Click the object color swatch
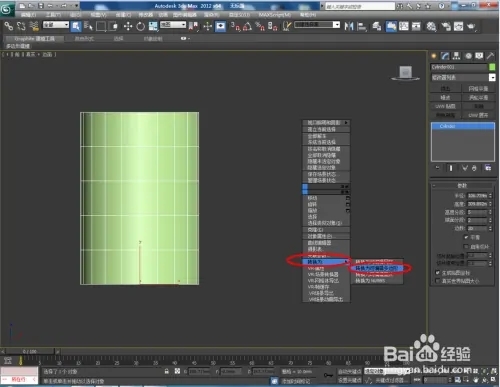Image resolution: width=500 pixels, height=387 pixels. (492, 67)
